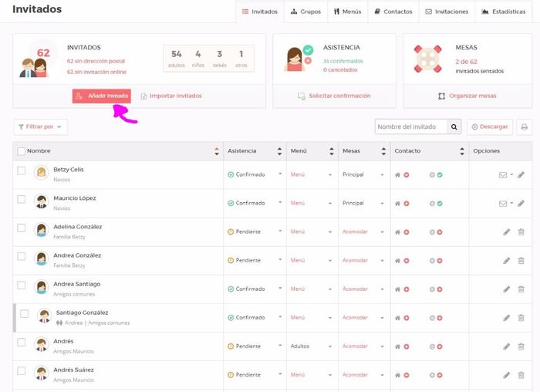This screenshot has width=540, height=392.
Task: Open envelope icon for Mauricio López
Action: click(503, 204)
